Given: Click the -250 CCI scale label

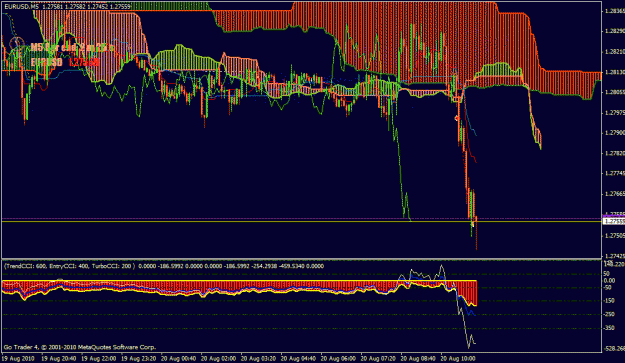Looking at the screenshot, I should tap(609, 315).
